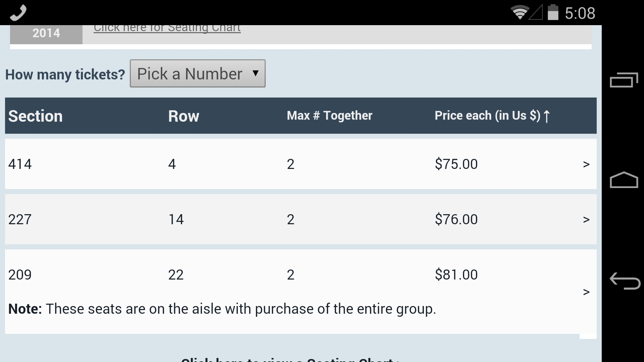Tap the arrow for section 414 listing
644x362 pixels.
[x=586, y=164]
